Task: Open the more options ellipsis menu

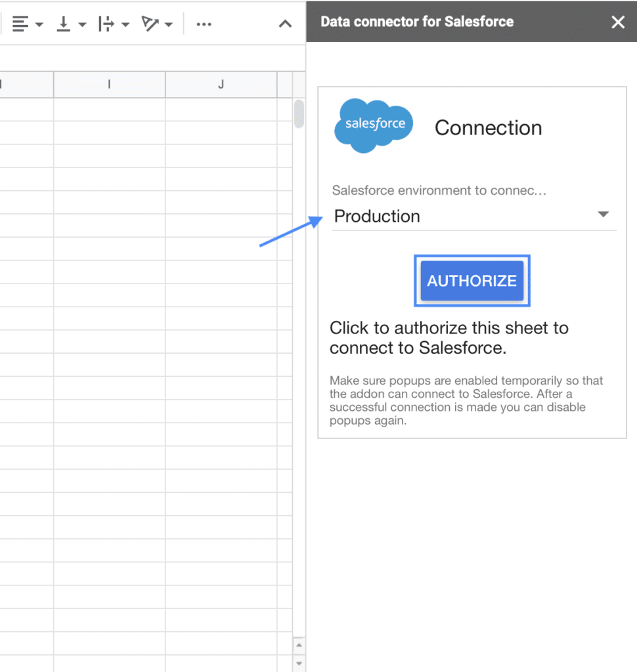Action: click(204, 24)
